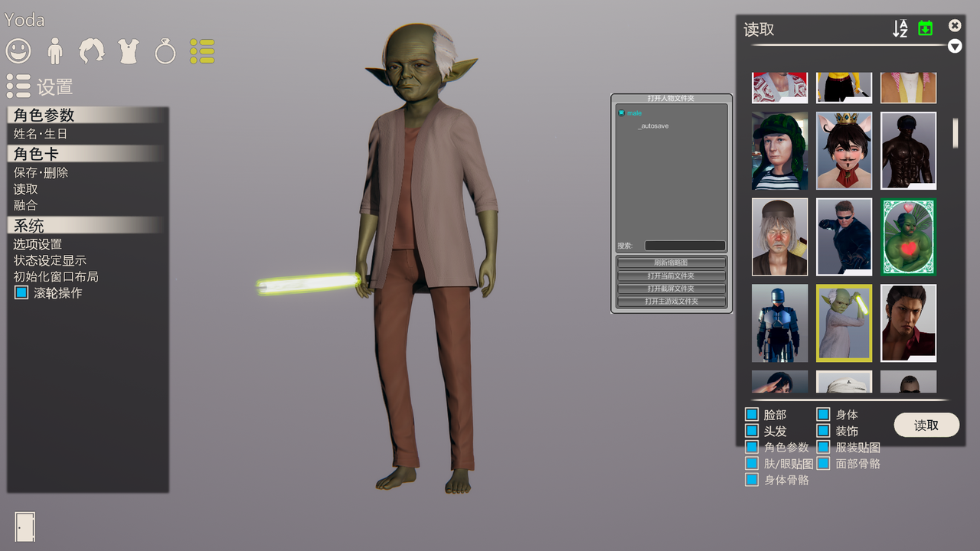The image size is (980, 551).
Task: Toggle the 脸部 load checkbox
Action: tap(752, 415)
